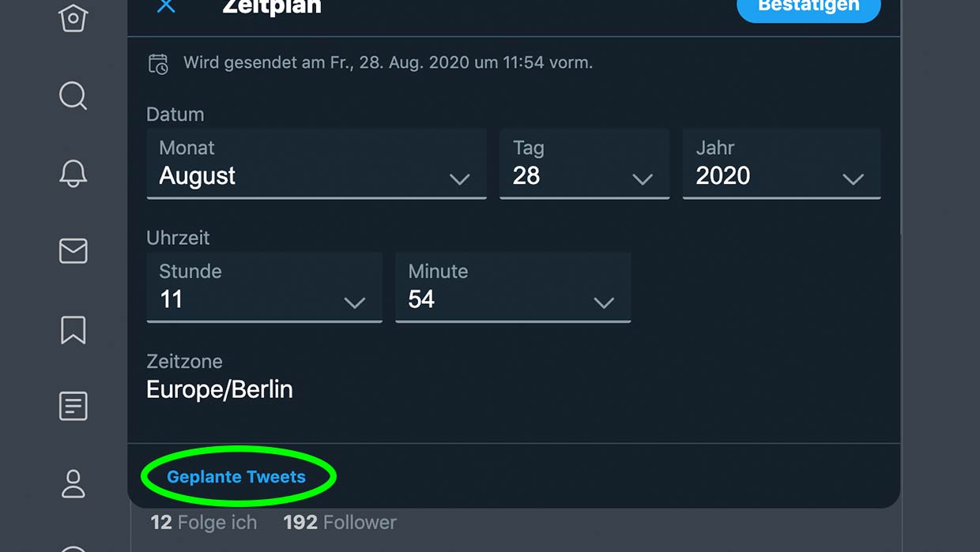Screen dimensions: 980x552
Task: Click the calendar clock schedule icon
Action: coord(158,64)
